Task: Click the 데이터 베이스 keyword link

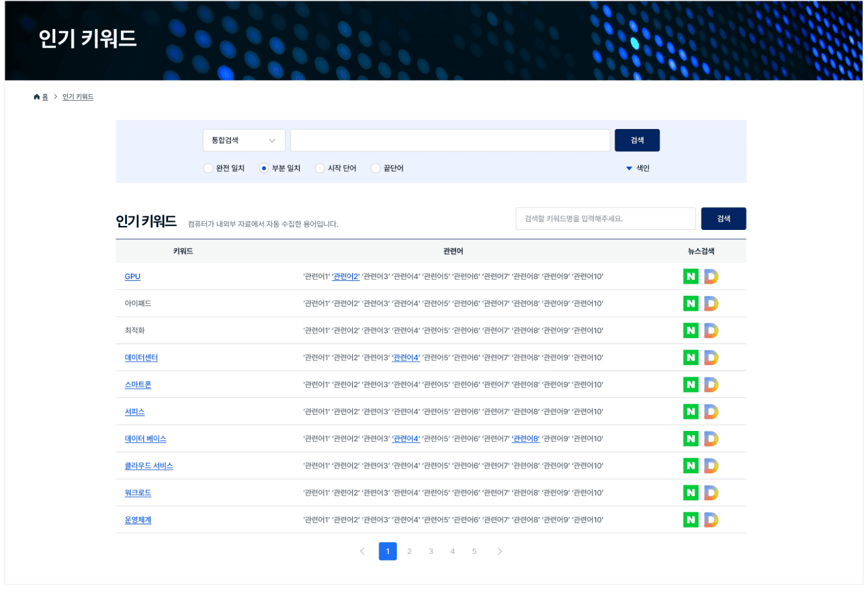Action: (x=145, y=438)
